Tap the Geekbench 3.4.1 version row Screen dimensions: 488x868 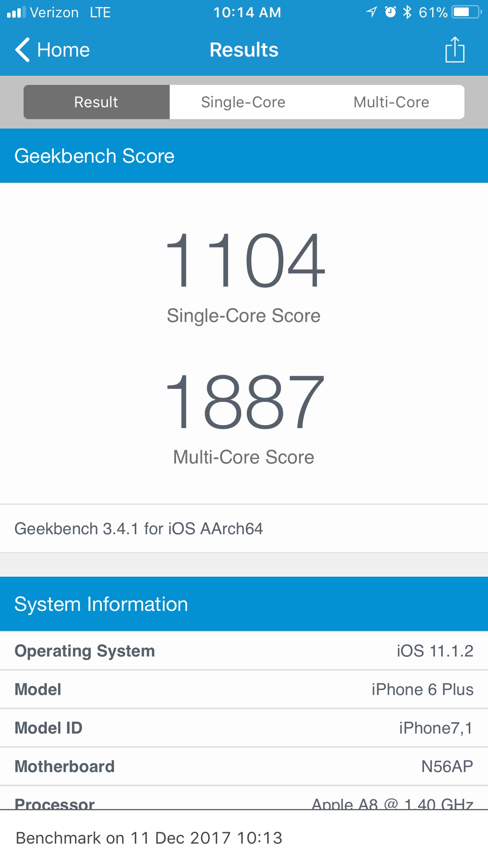[x=244, y=529]
